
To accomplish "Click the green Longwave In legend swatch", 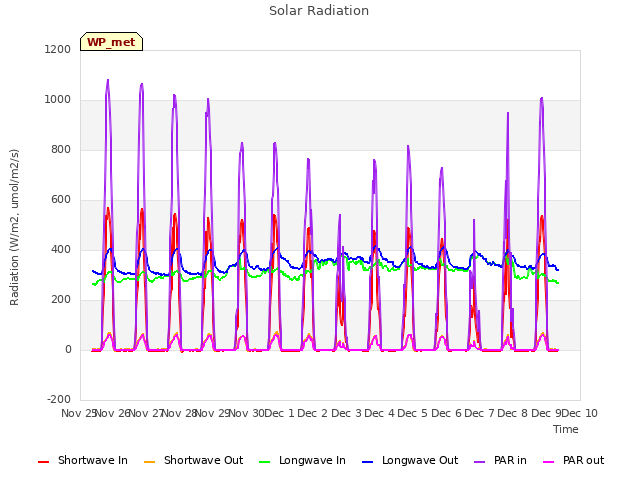I will pyautogui.click(x=264, y=462).
